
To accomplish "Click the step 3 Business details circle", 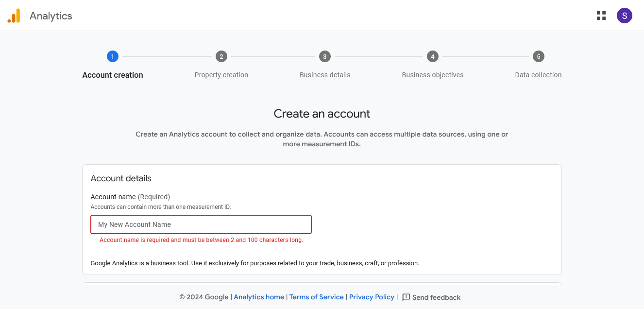I will 324,56.
